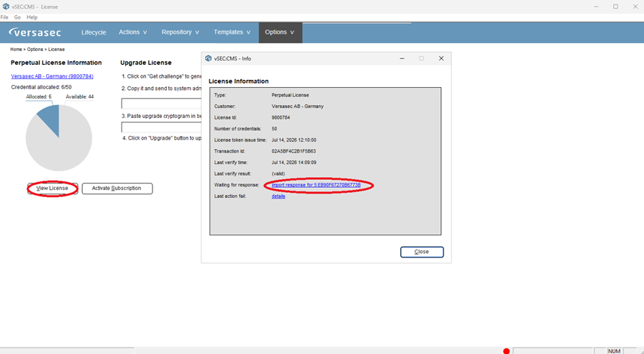Image resolution: width=644 pixels, height=354 pixels.
Task: Go to the Lifecycle tab
Action: [94, 32]
